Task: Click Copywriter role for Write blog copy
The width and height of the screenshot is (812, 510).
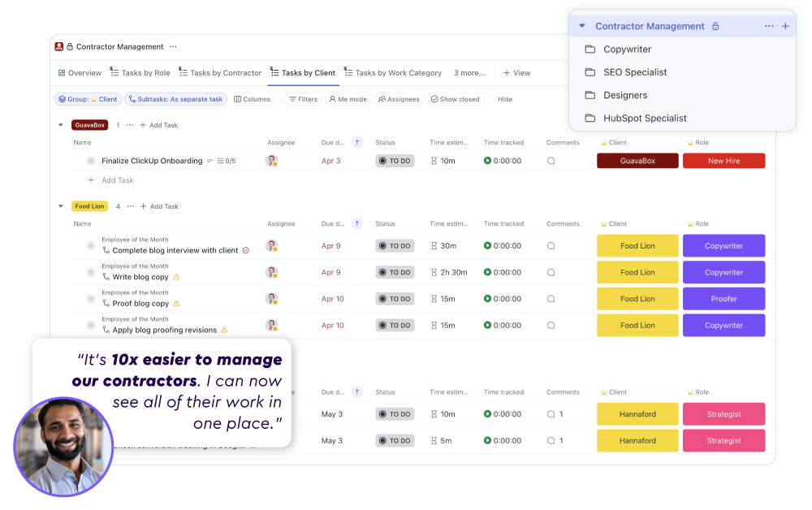Action: tap(723, 272)
